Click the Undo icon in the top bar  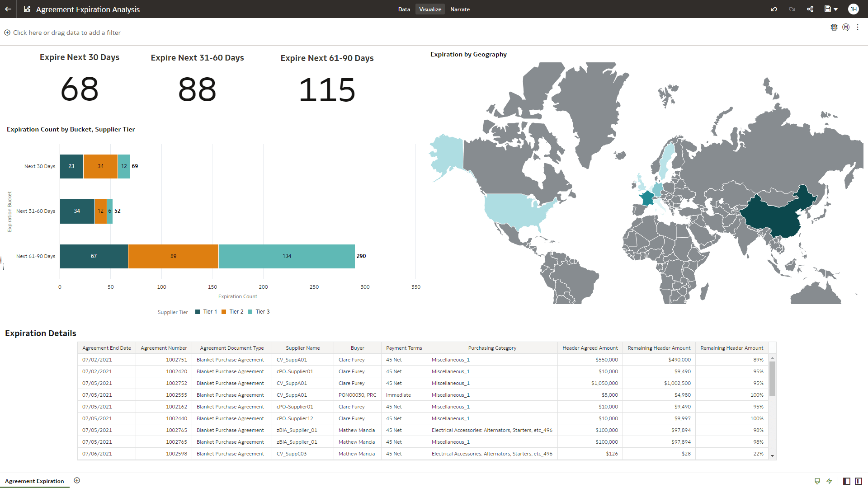(774, 9)
